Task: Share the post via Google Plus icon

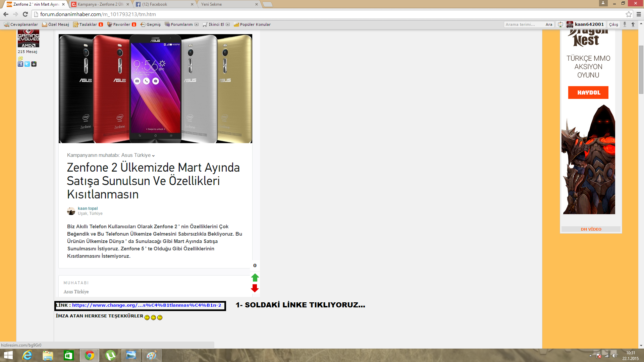Action: pos(34,64)
